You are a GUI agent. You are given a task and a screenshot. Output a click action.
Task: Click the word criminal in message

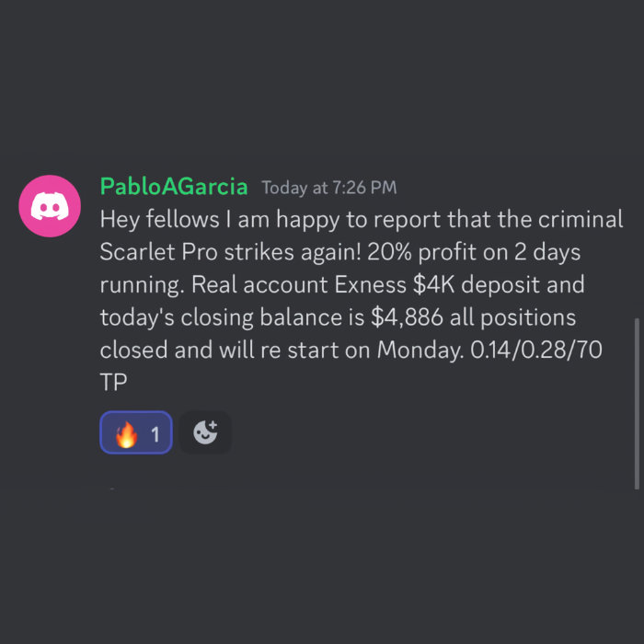click(x=581, y=219)
